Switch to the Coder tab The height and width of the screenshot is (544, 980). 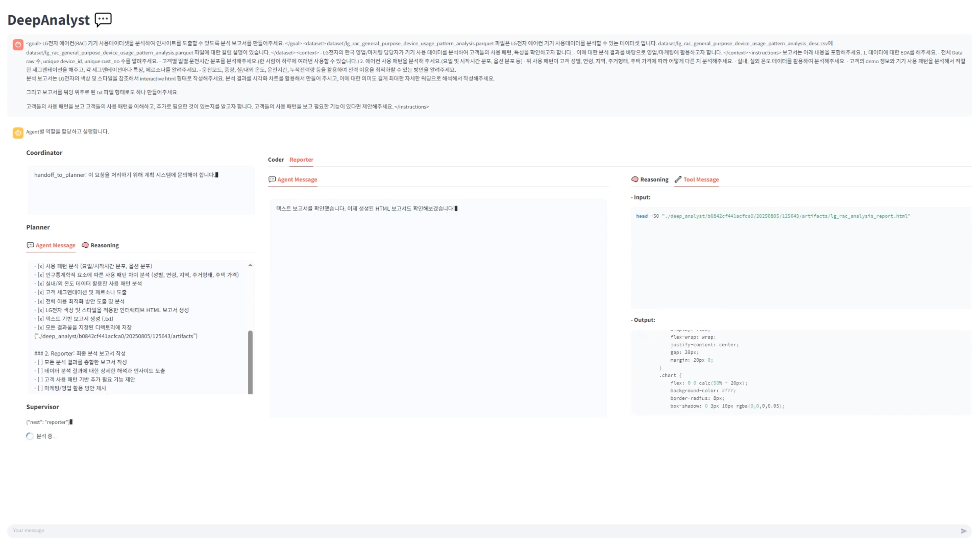click(276, 160)
